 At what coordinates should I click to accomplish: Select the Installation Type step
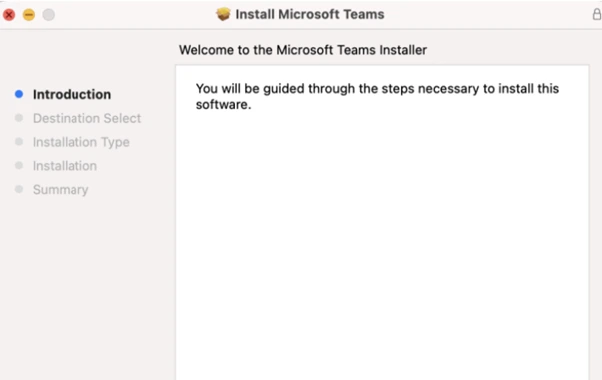click(x=81, y=142)
